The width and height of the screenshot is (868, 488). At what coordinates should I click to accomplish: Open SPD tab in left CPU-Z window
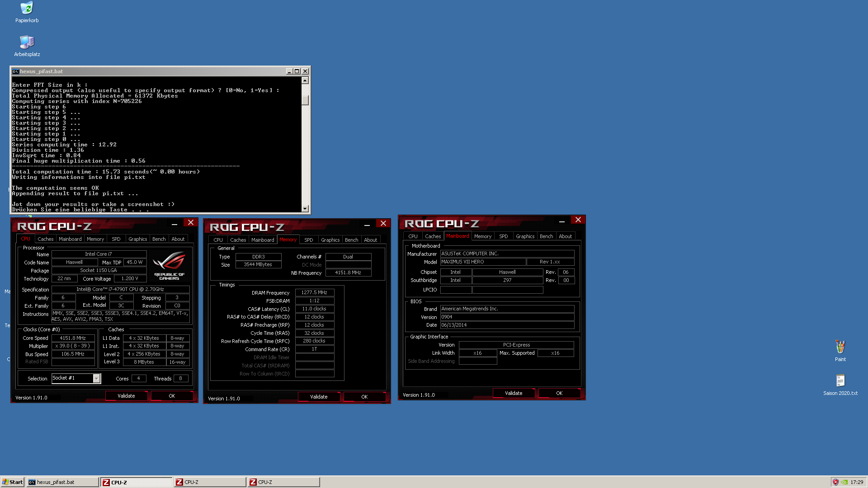pos(116,239)
